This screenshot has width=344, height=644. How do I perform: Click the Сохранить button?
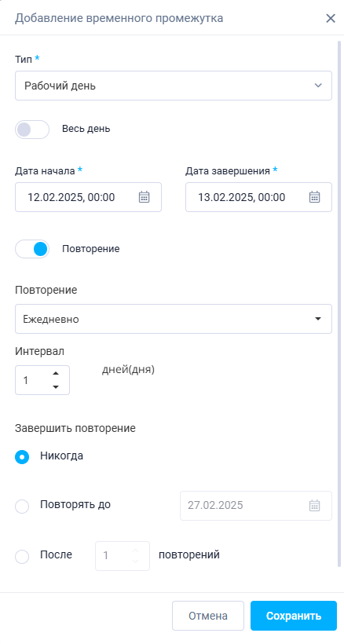[x=294, y=616]
